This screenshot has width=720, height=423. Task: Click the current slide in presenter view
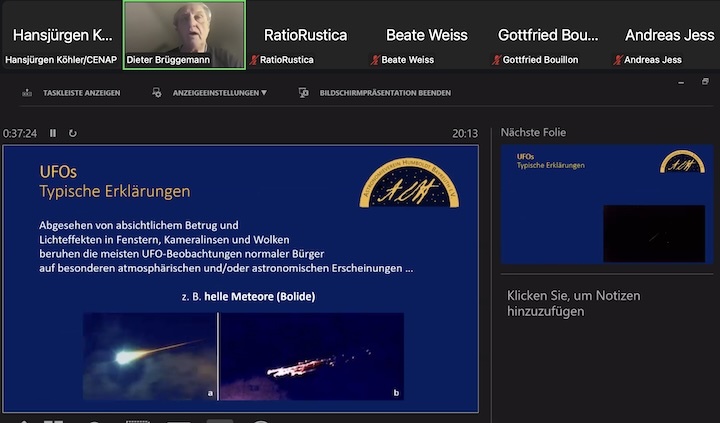pyautogui.click(x=240, y=278)
